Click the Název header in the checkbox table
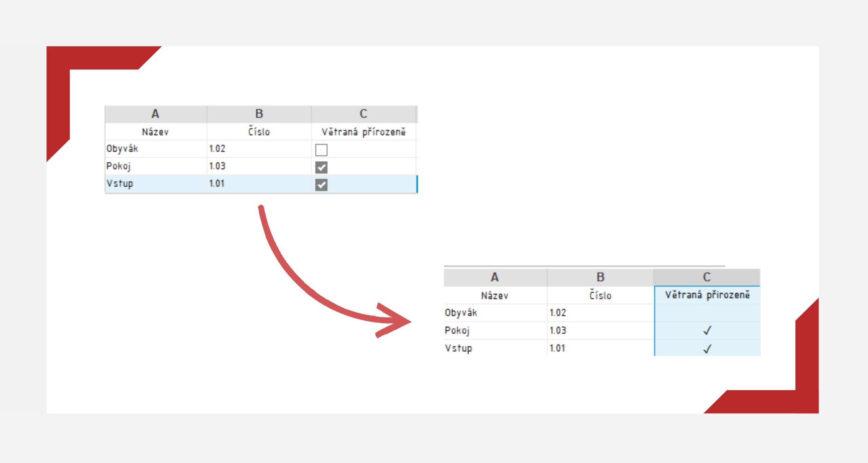This screenshot has height=463, width=868. tap(155, 132)
